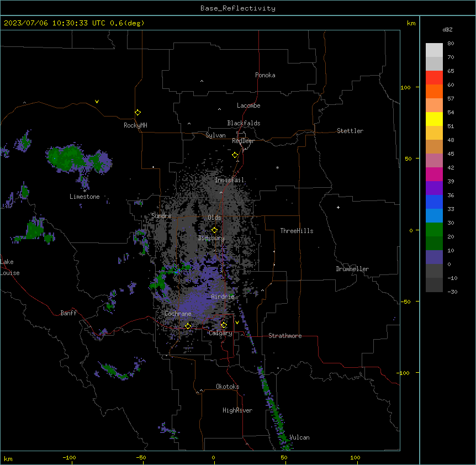Click the Didsbury city label

click(211, 238)
